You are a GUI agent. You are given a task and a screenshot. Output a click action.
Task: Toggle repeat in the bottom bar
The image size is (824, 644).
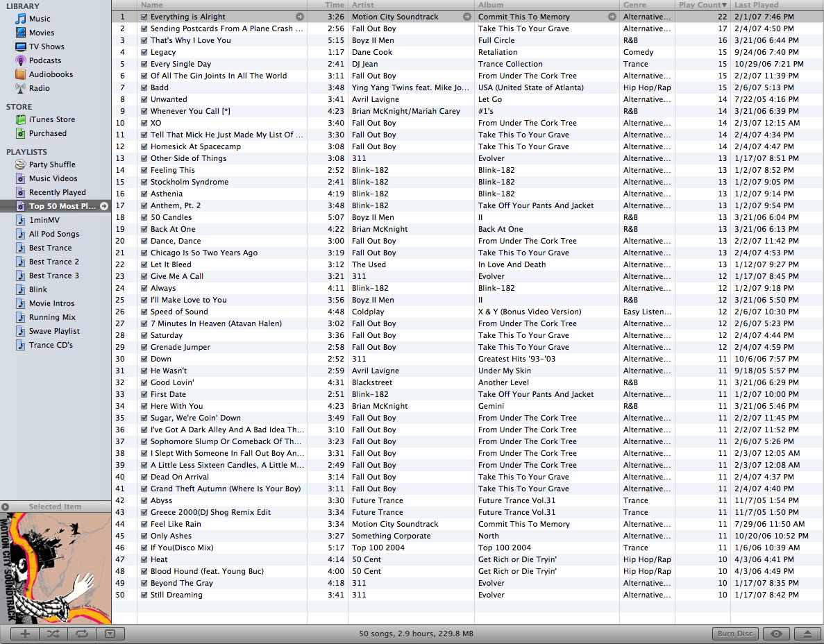pos(81,634)
